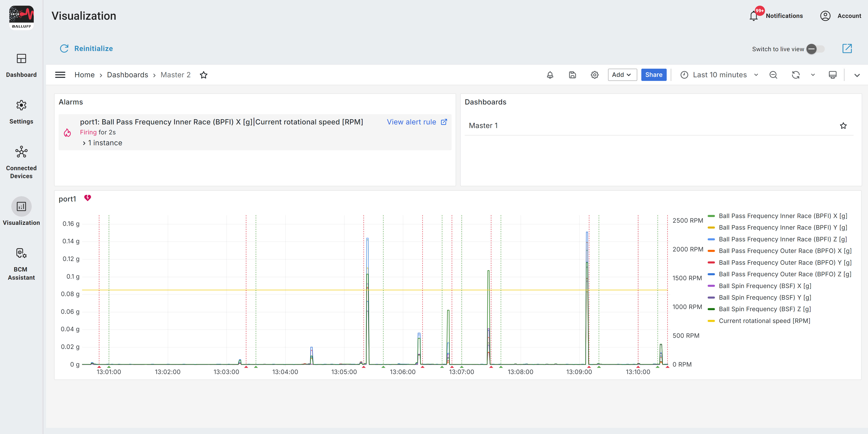Viewport: 868px width, 434px height.
Task: Click the cycle view mode monitor icon
Action: [x=832, y=75]
